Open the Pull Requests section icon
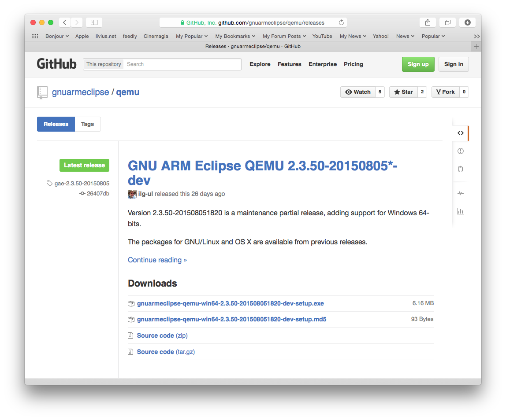 click(461, 169)
